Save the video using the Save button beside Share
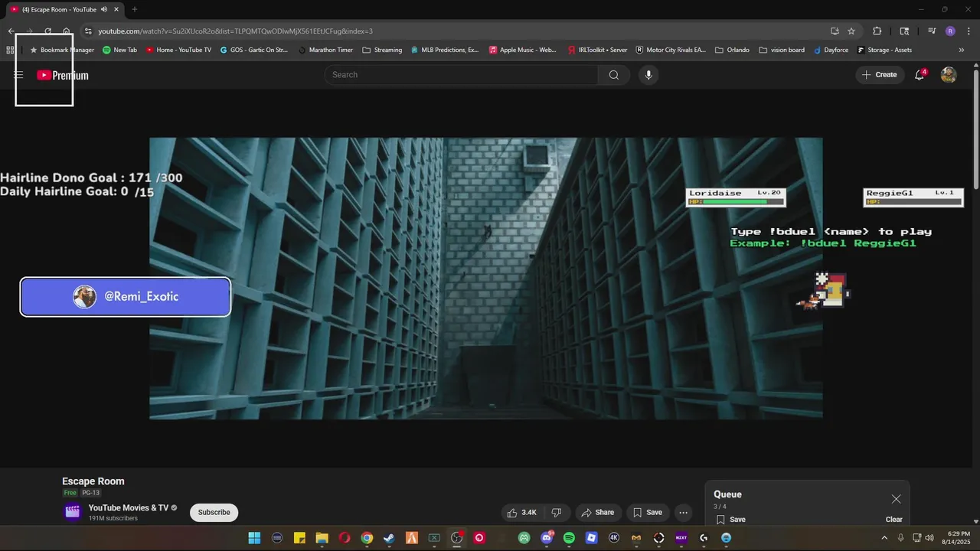 pyautogui.click(x=647, y=513)
